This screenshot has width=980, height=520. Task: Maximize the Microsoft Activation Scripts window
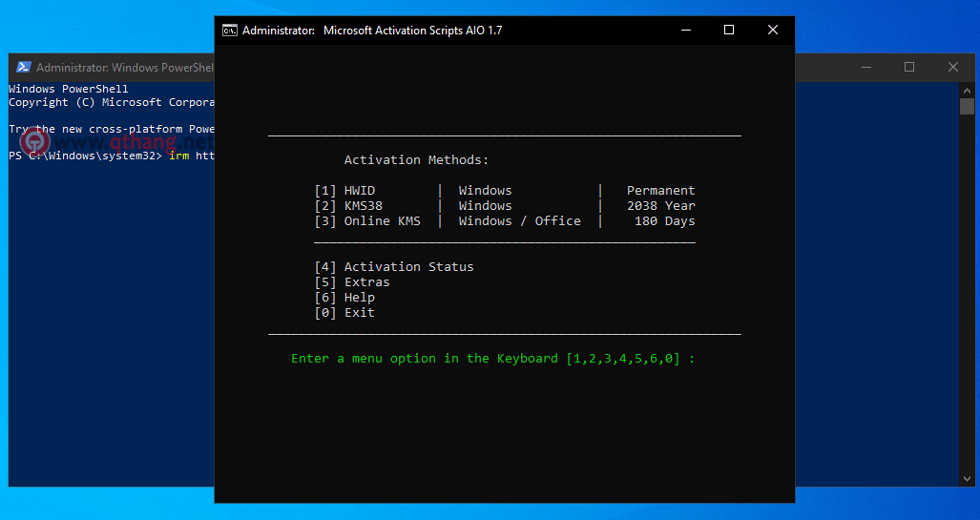729,30
